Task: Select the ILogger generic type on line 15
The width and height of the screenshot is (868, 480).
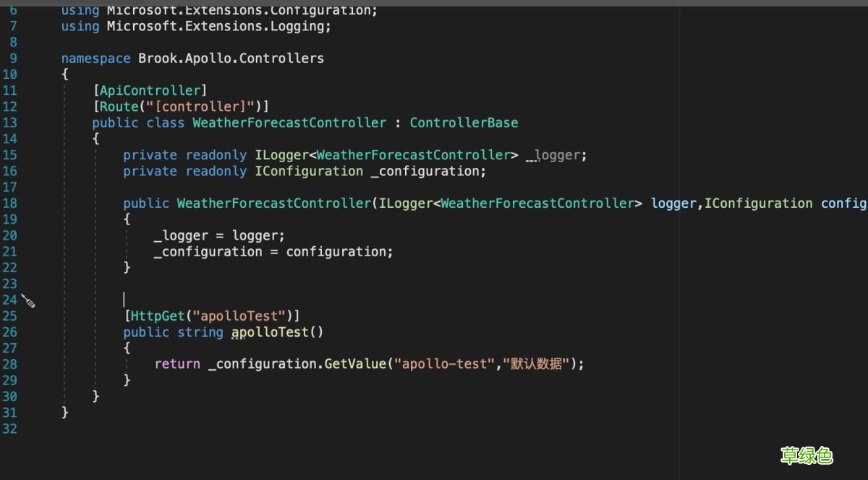Action: [x=282, y=155]
